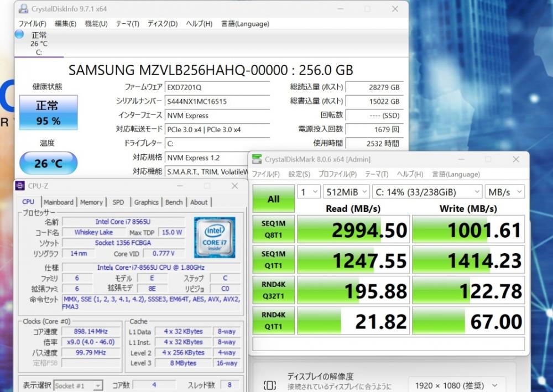Click the 122.78 RND4K write result
This screenshot has width=553, height=392.
pos(468,290)
